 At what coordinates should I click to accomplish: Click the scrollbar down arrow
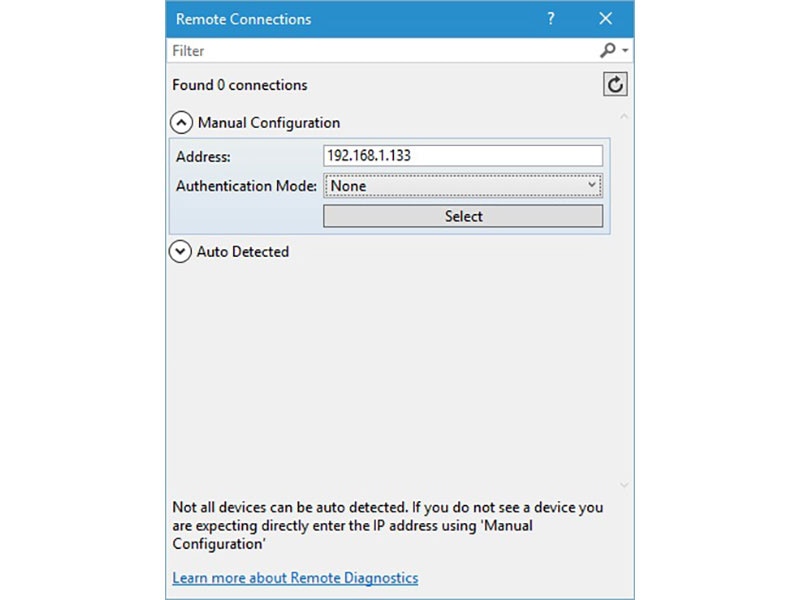tap(625, 485)
